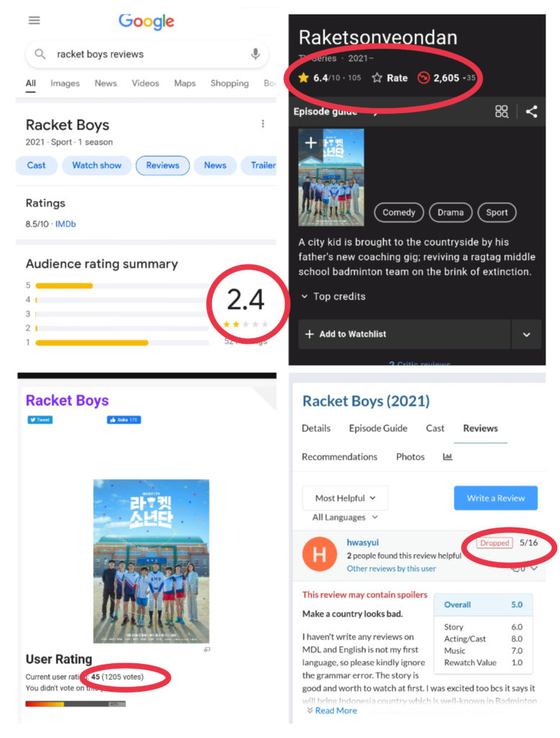Expand the Top credits section
The image size is (560, 738).
(x=333, y=296)
